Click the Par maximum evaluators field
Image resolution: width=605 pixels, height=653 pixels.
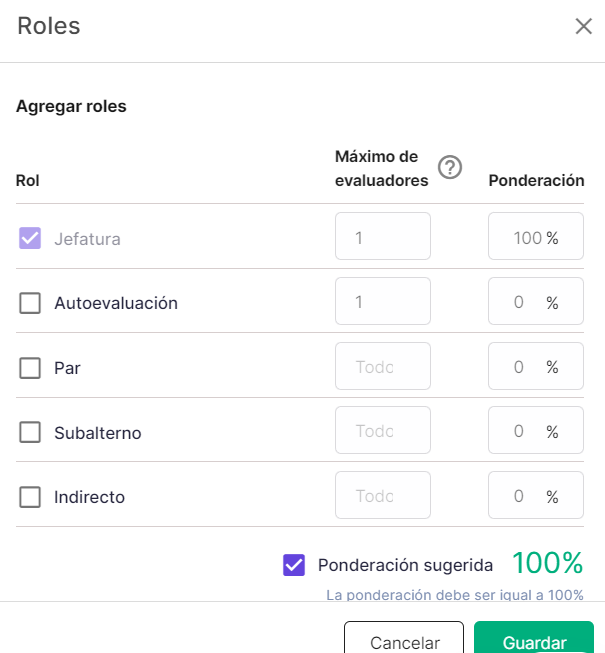(x=383, y=366)
